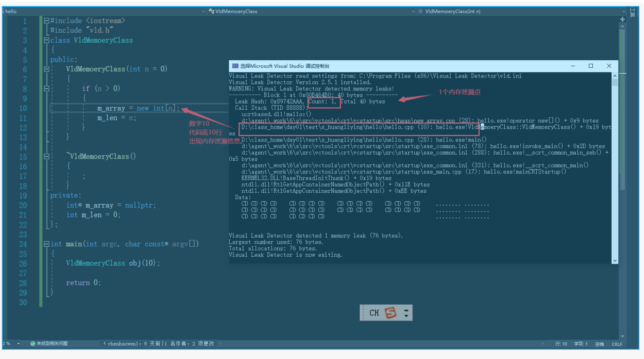Collapse the main function fold at line 24

46,244
